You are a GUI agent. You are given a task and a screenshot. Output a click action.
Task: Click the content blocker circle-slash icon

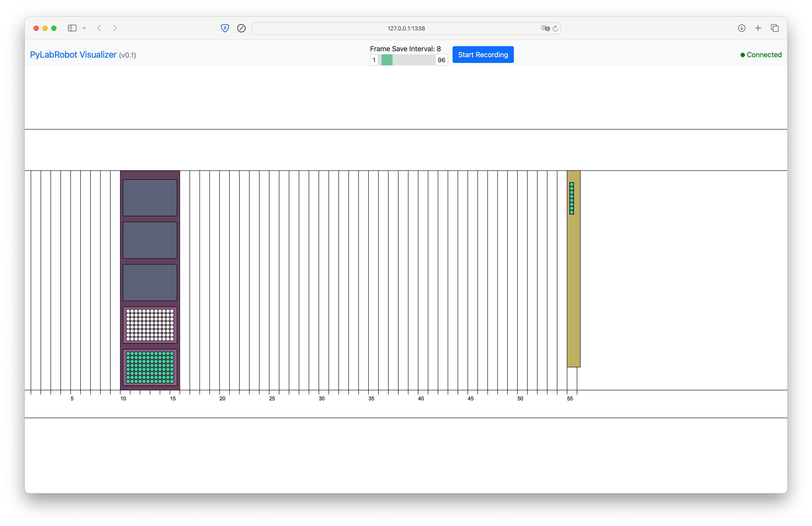click(x=241, y=28)
